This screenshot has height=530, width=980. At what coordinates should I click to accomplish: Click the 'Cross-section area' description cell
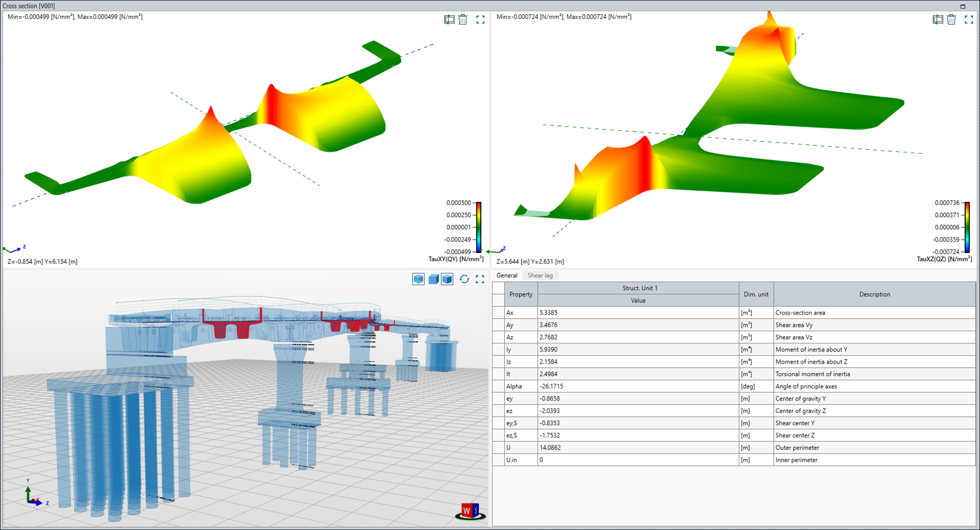(x=874, y=313)
